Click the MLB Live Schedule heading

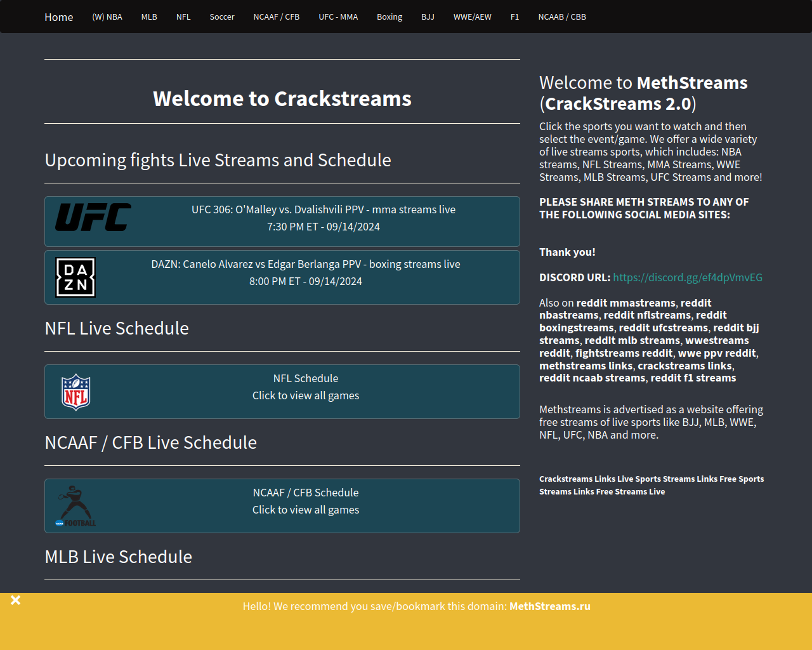(x=118, y=557)
